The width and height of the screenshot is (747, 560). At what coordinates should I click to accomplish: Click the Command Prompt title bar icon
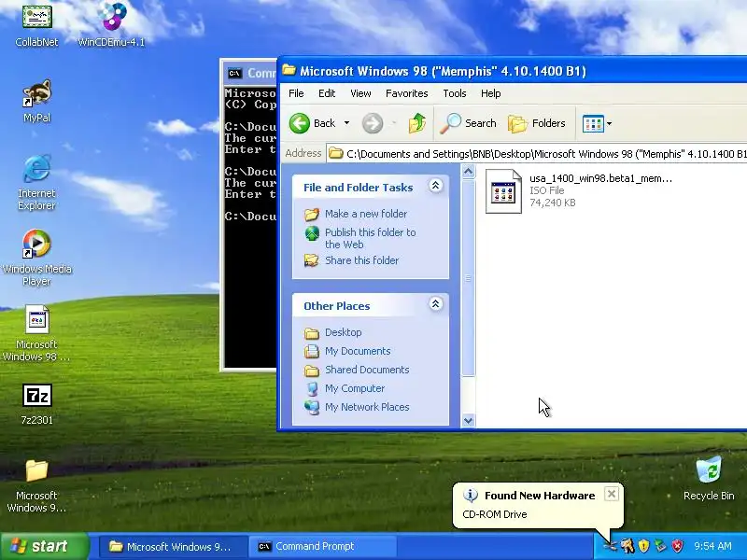(x=234, y=74)
